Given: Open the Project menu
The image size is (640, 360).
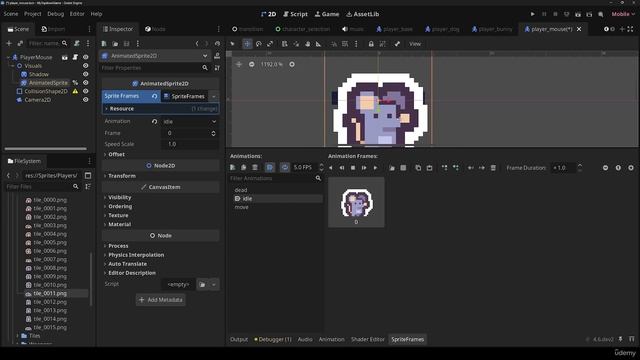Looking at the screenshot, I should click(33, 14).
